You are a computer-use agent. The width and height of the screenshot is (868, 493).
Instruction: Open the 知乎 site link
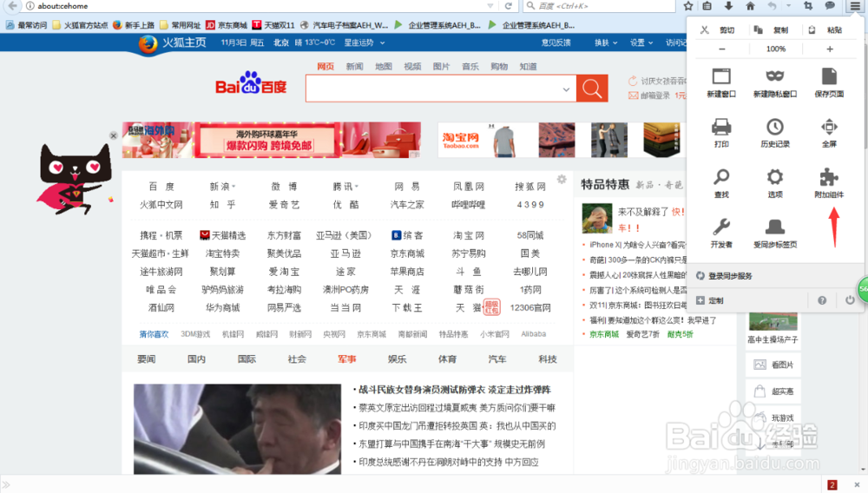(x=222, y=205)
